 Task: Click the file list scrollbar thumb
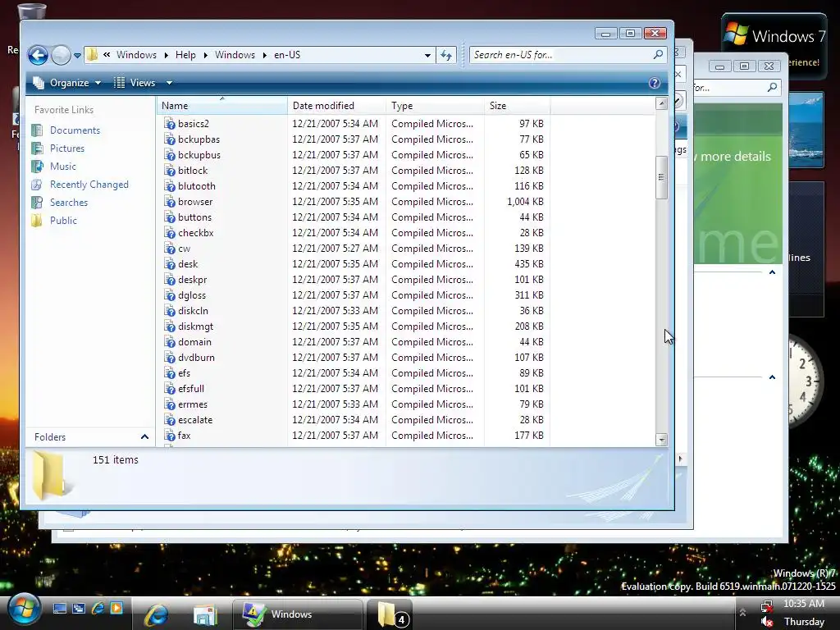[x=662, y=177]
